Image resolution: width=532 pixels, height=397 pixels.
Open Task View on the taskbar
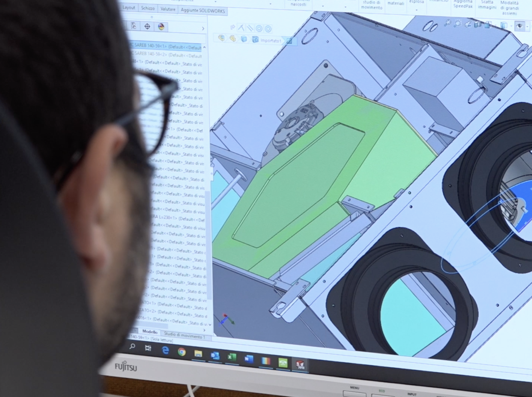(x=148, y=348)
